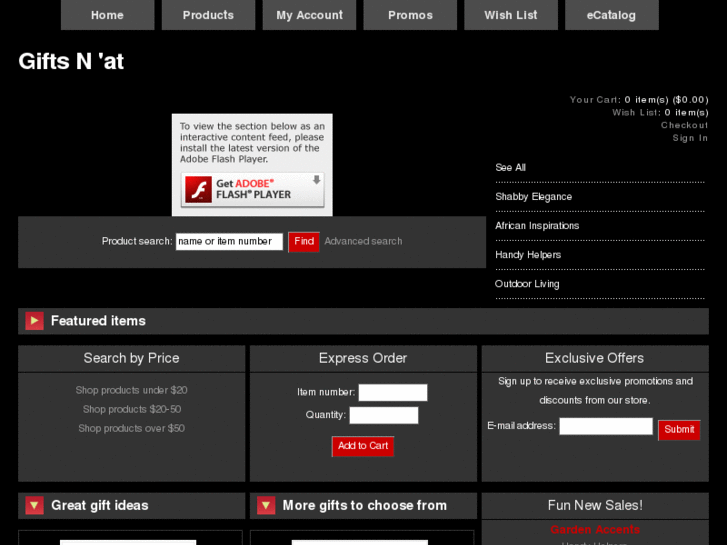The height and width of the screenshot is (545, 727).
Task: Click the Checkout link
Action: click(x=684, y=125)
